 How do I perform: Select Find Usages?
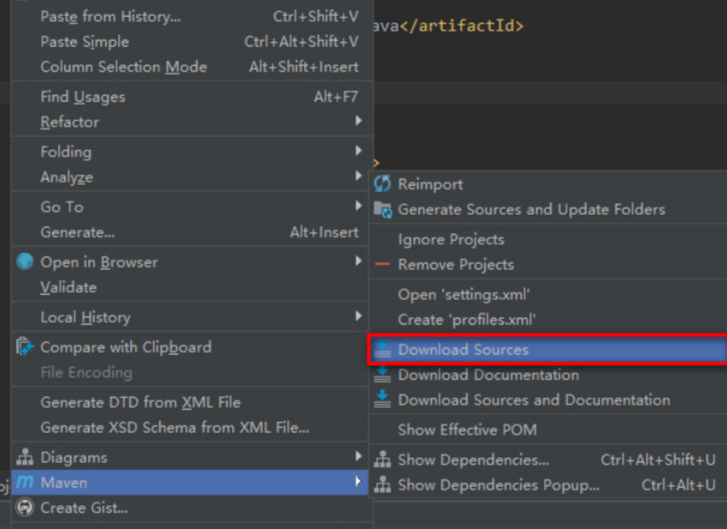point(192,97)
